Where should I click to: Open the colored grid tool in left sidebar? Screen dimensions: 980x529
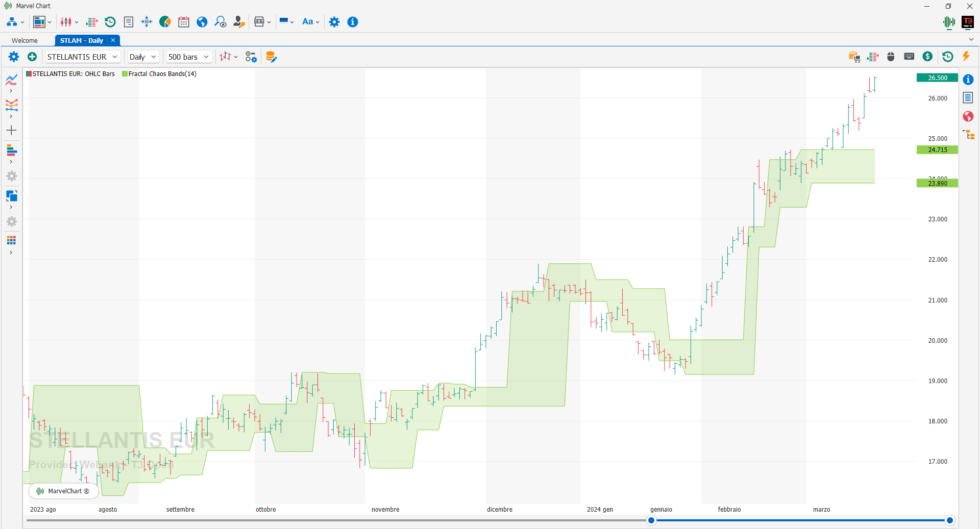coord(11,240)
